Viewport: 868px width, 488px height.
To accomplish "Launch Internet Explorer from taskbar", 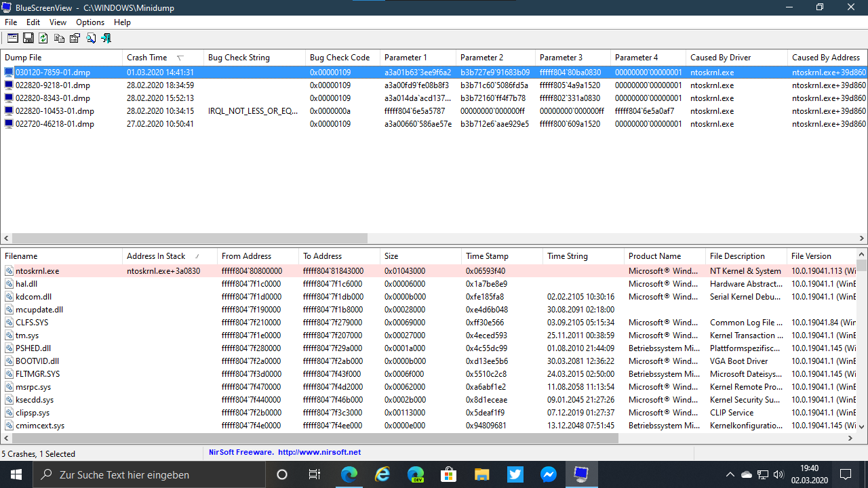I will click(x=382, y=474).
